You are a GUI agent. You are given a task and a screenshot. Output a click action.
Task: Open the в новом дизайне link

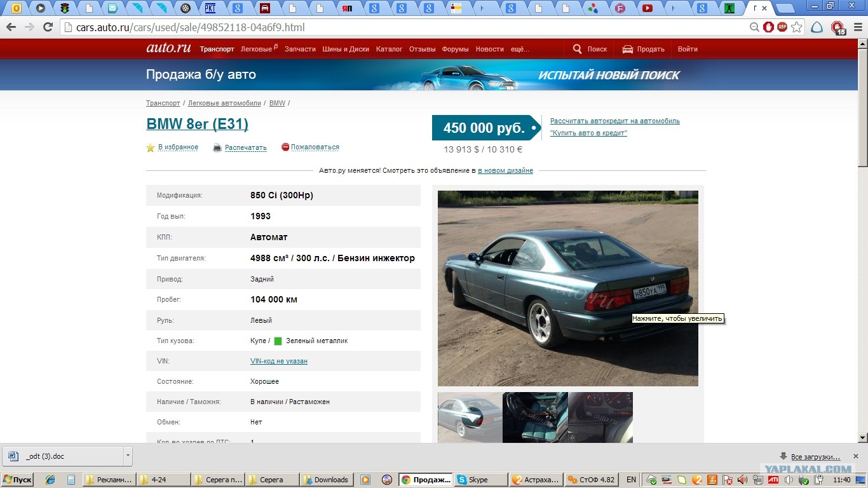(505, 170)
